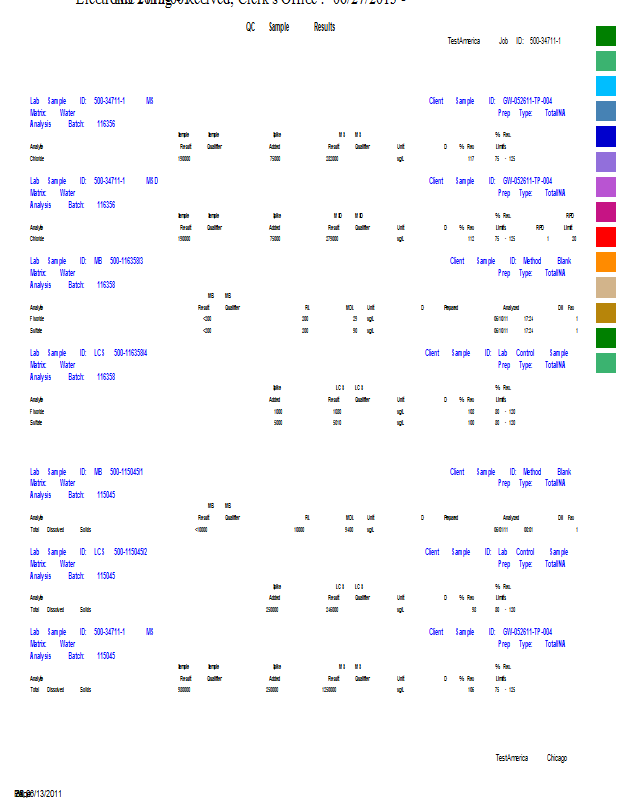Pick the steel blue color swatch

(x=606, y=111)
